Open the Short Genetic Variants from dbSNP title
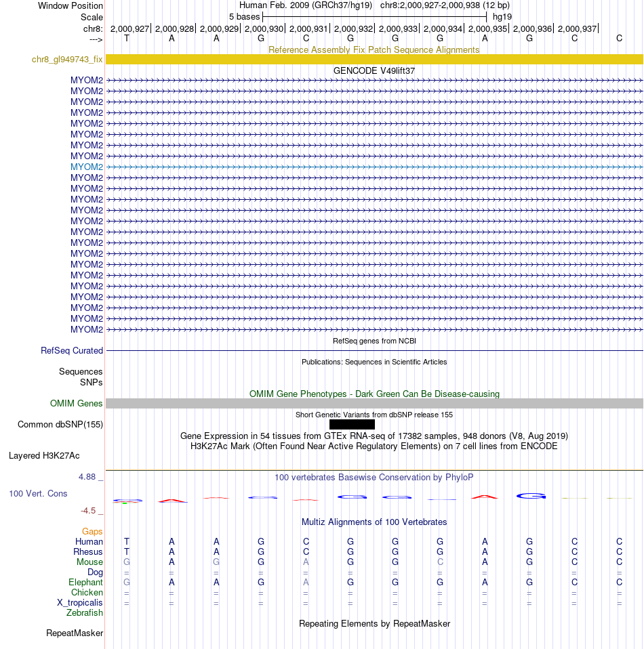 pos(374,415)
